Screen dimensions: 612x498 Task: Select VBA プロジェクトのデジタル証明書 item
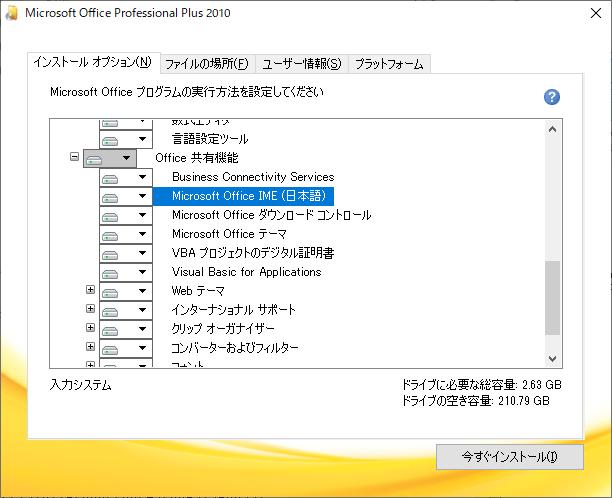click(x=253, y=253)
